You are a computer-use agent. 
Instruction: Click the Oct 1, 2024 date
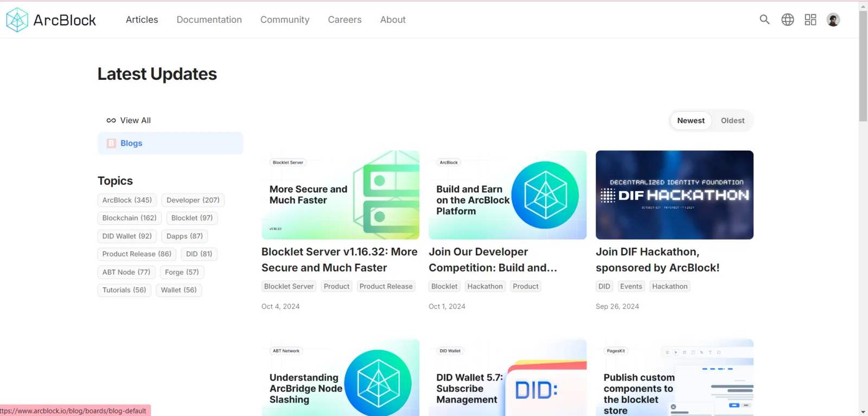tap(447, 306)
